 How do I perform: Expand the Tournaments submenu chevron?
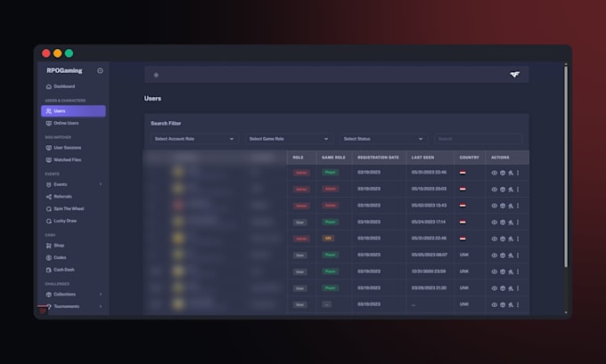[x=101, y=306]
